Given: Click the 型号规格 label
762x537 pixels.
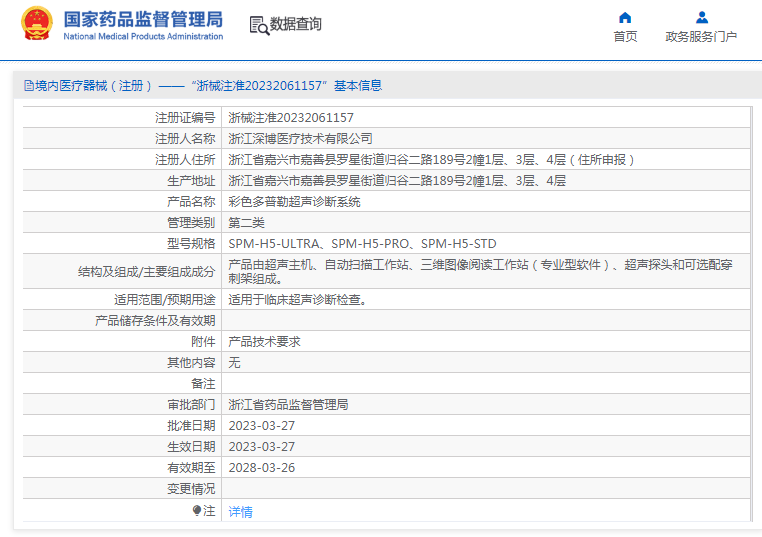Looking at the screenshot, I should click(x=191, y=243).
